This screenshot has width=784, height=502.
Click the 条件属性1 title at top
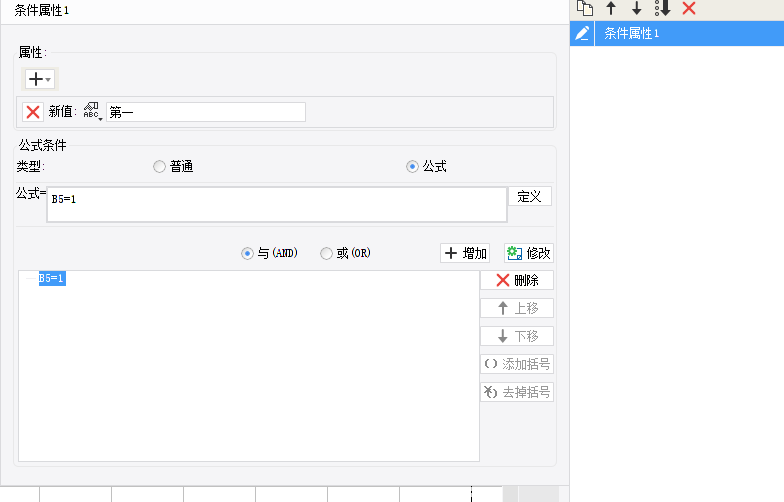42,10
